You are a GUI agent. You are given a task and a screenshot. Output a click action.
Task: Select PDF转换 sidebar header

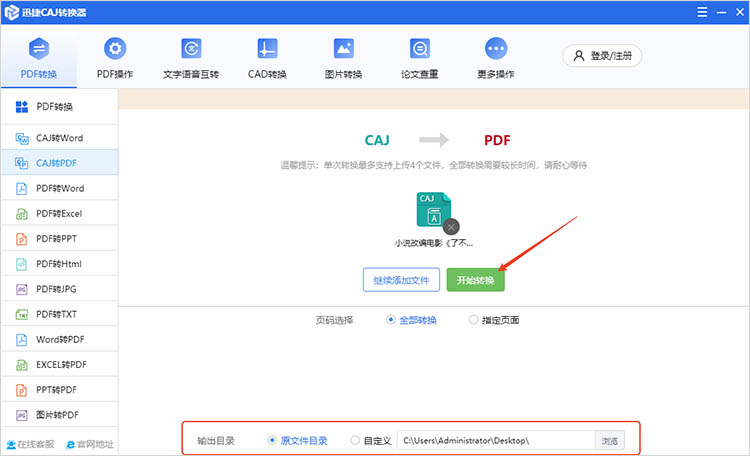click(x=59, y=107)
